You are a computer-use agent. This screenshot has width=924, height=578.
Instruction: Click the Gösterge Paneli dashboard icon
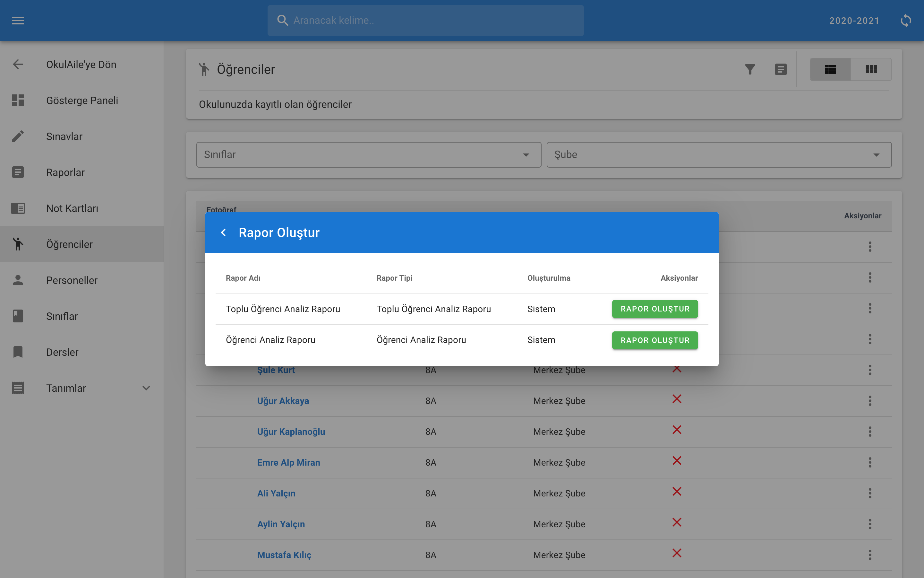18,100
